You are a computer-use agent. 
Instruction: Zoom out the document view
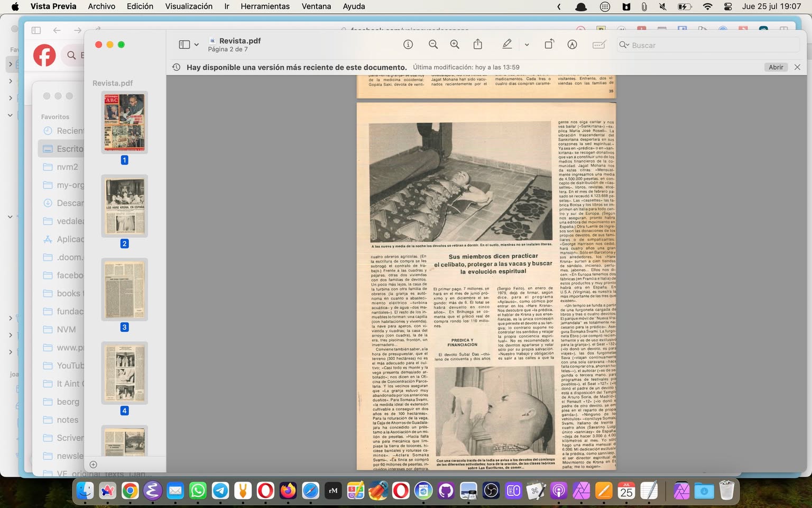click(433, 44)
